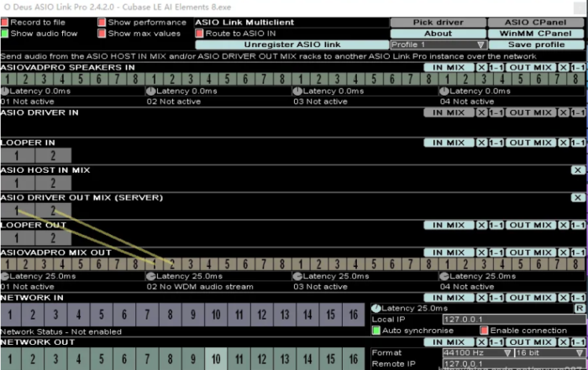Click ASIO Host In Mix channel 1 pin
The height and width of the screenshot is (370, 588).
point(17,183)
